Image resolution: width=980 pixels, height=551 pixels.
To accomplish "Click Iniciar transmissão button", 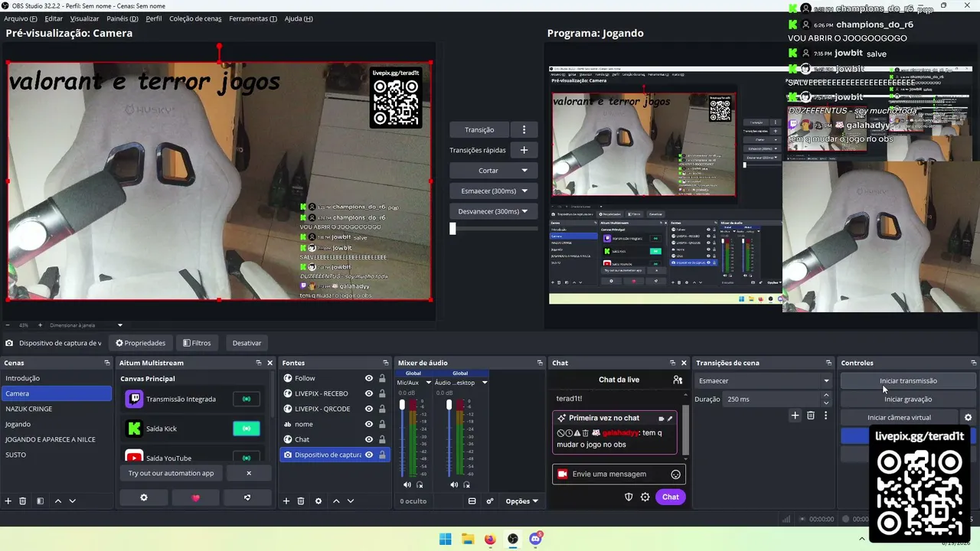I will (x=908, y=380).
